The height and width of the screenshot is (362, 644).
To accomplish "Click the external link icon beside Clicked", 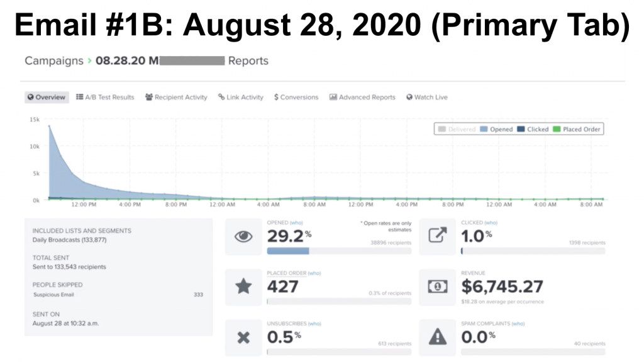I will 438,235.
